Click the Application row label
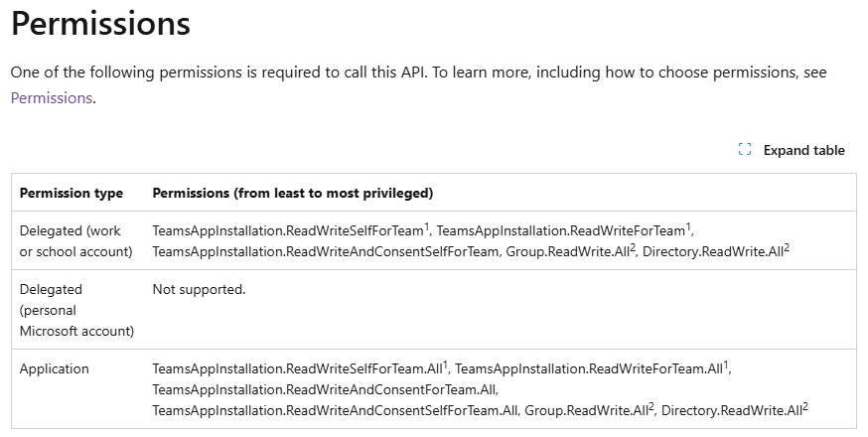This screenshot has width=868, height=437. pos(55,368)
